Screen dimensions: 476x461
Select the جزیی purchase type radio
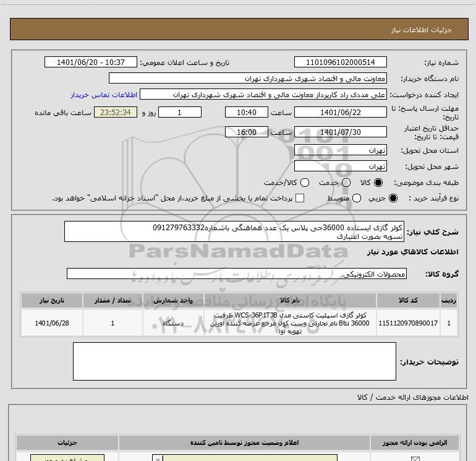393,198
